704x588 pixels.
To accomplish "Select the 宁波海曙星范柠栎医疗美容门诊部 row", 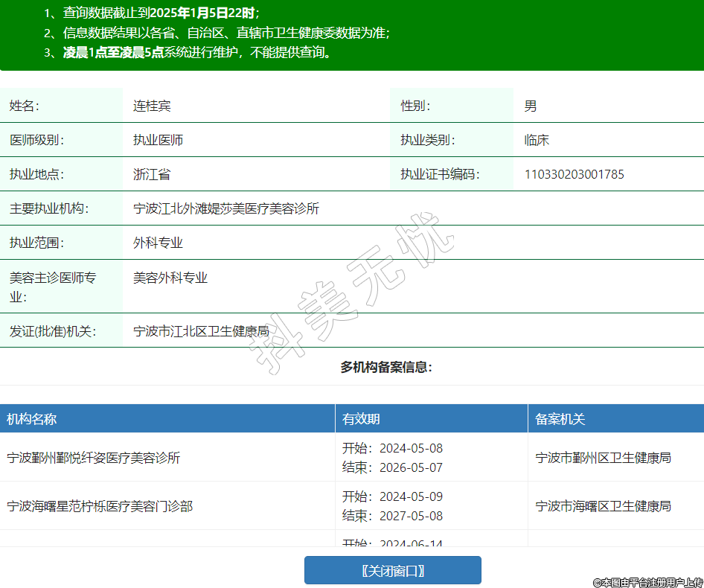I will 100,506.
